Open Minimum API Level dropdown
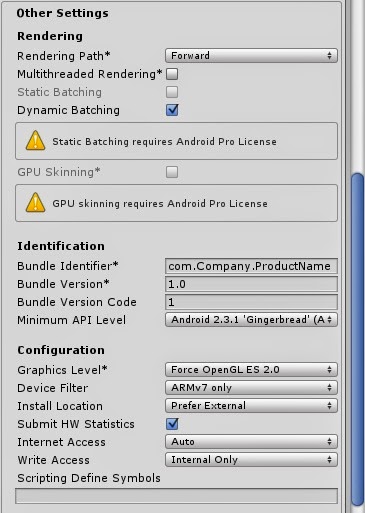The height and width of the screenshot is (513, 365). (x=251, y=320)
